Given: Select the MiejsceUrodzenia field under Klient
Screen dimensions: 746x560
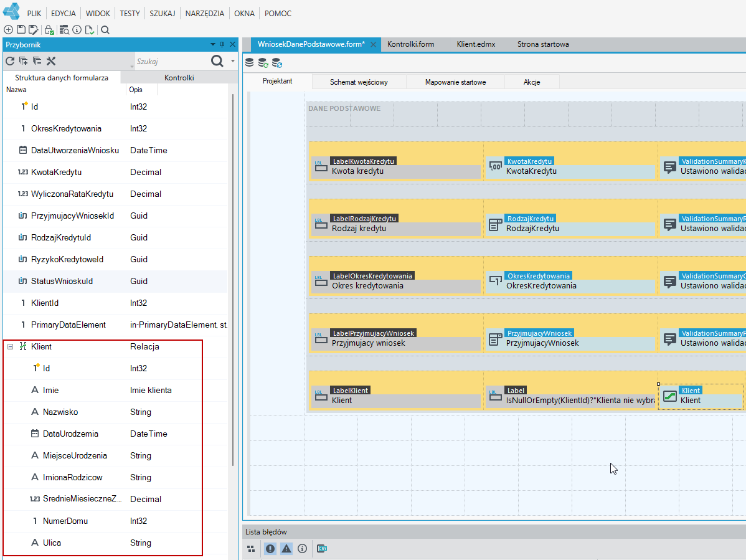Looking at the screenshot, I should pyautogui.click(x=116, y=456).
